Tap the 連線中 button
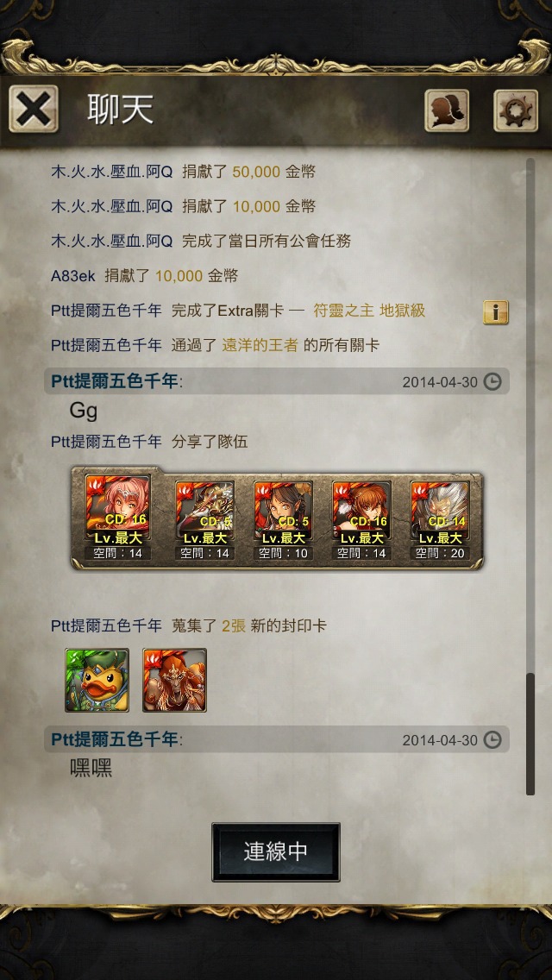The height and width of the screenshot is (980, 552). [276, 851]
